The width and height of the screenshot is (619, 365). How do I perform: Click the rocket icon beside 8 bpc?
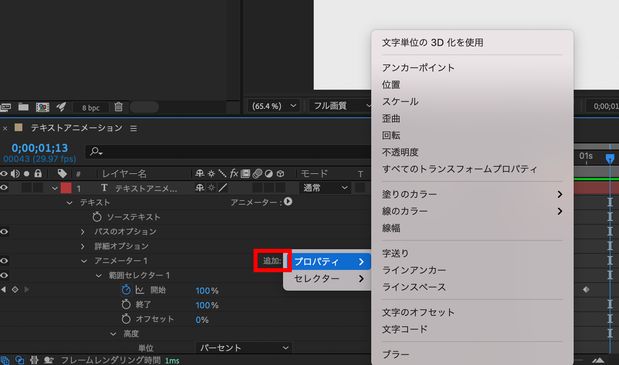61,107
